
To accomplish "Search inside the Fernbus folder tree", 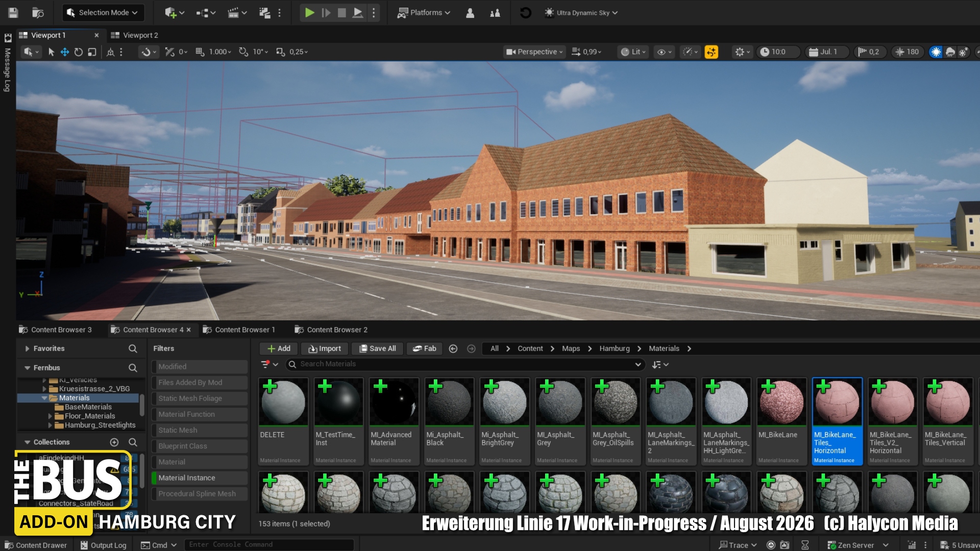I will point(133,368).
